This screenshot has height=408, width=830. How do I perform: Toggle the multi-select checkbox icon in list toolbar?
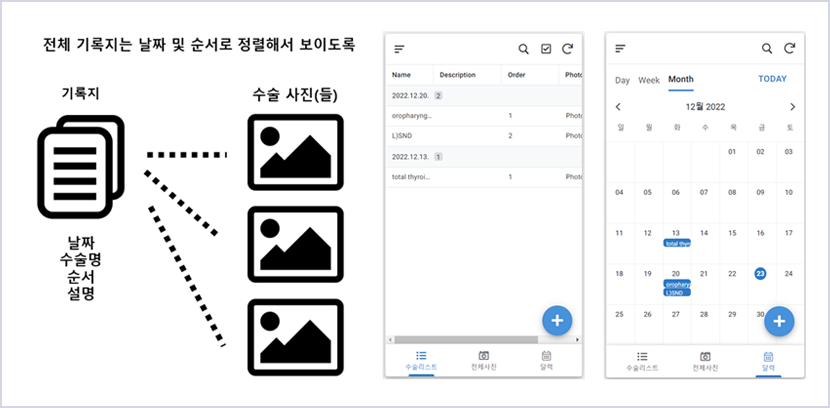click(x=546, y=49)
